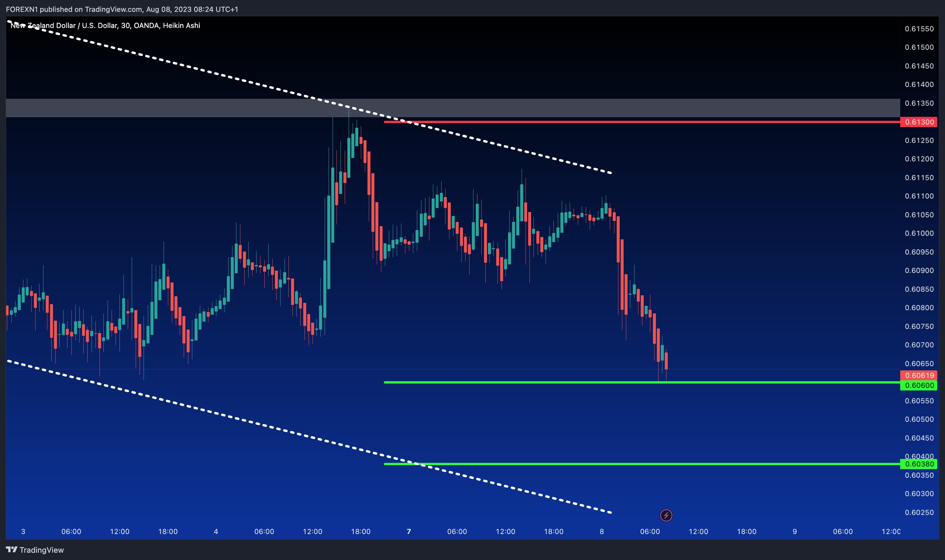Click the 0.61350 price axis value
The height and width of the screenshot is (560, 945).
point(919,103)
